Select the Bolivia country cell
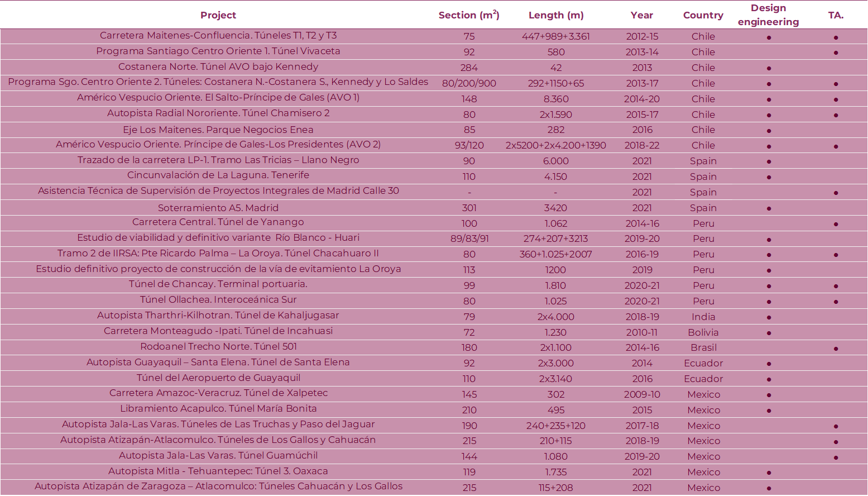The image size is (868, 496). pos(703,332)
